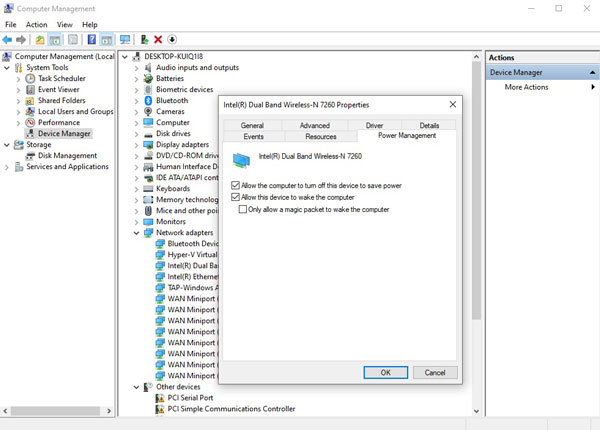Click the Biometric devices icon
This screenshot has width=600, height=430.
[x=148, y=90]
